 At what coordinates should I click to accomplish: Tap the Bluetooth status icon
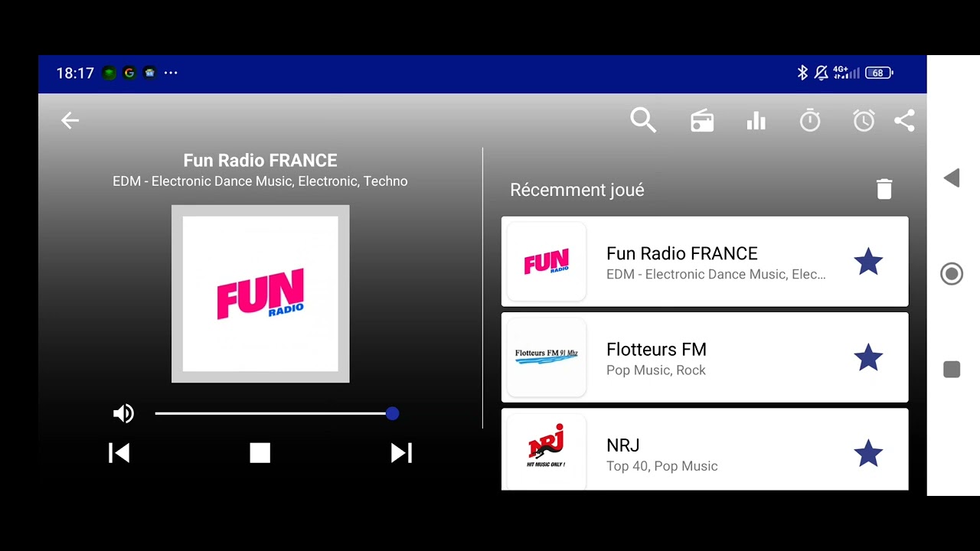coord(802,73)
